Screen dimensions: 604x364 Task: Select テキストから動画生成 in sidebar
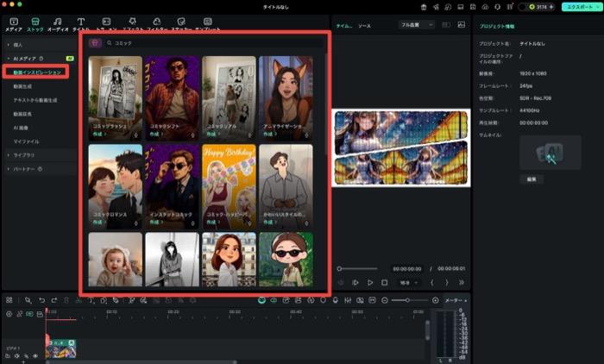click(x=35, y=100)
